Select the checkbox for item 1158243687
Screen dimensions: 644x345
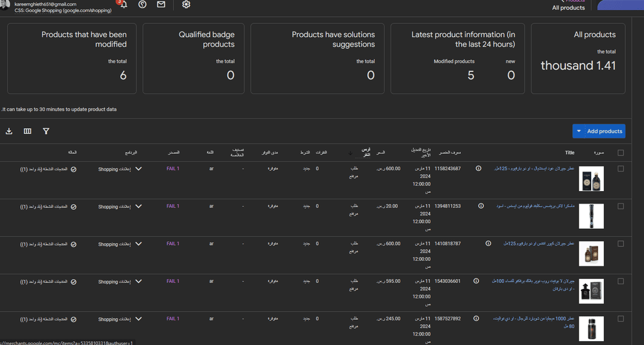(x=621, y=168)
